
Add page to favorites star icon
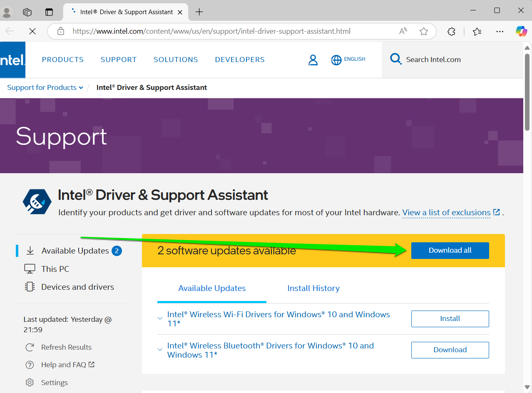coord(424,31)
